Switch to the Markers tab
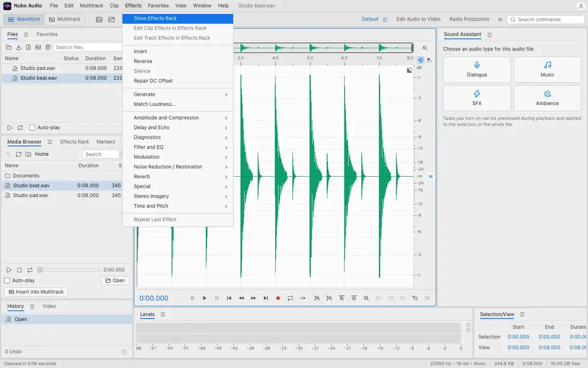This screenshot has height=368, width=588. coord(106,142)
